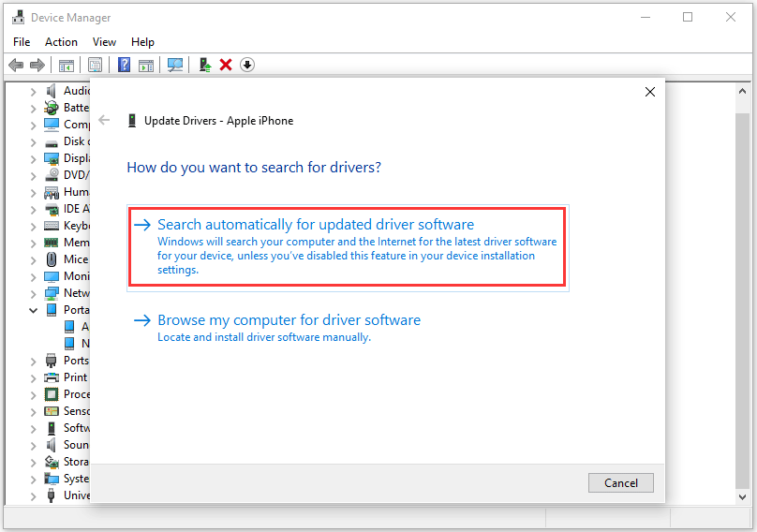
Task: Click the Display adapters category icon
Action: pyautogui.click(x=52, y=158)
